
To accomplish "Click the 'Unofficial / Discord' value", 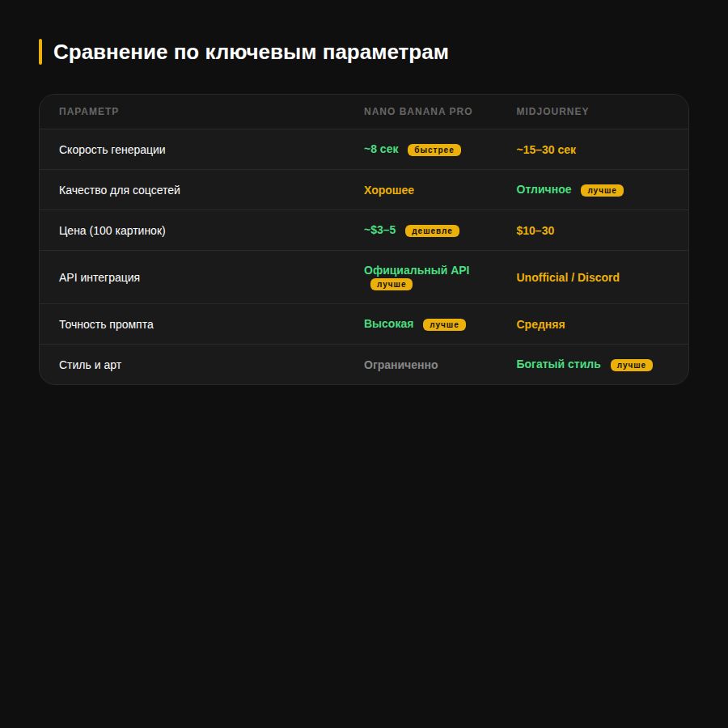I will [x=568, y=277].
